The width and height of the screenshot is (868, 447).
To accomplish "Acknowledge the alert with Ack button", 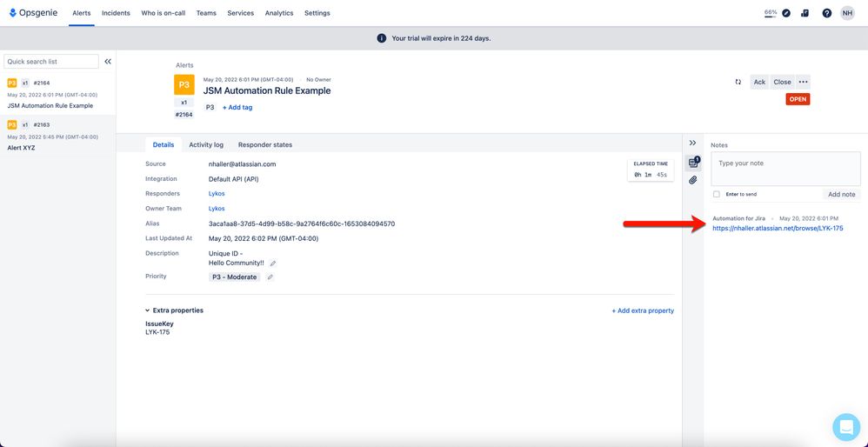I will point(759,82).
